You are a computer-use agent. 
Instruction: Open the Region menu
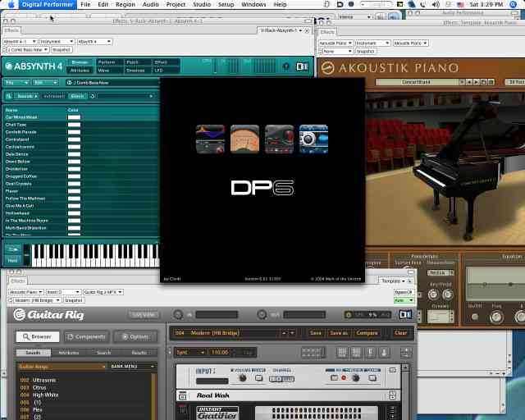pos(126,4)
